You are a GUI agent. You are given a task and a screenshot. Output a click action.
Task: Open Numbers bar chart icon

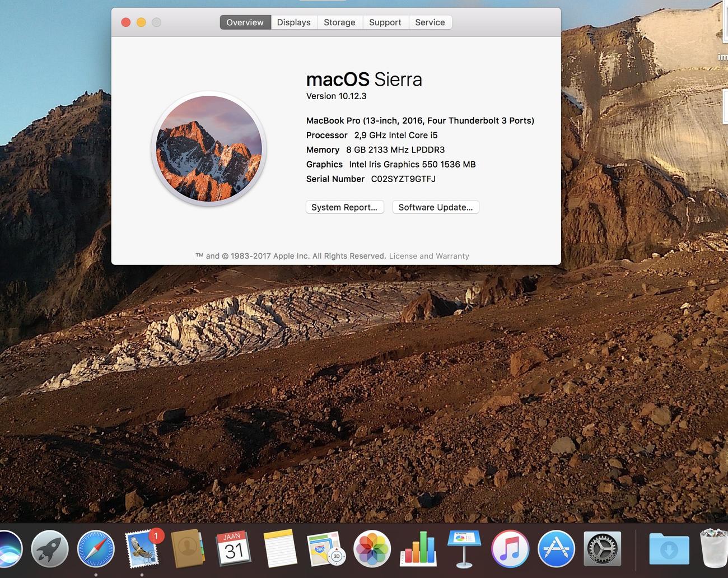pyautogui.click(x=418, y=548)
